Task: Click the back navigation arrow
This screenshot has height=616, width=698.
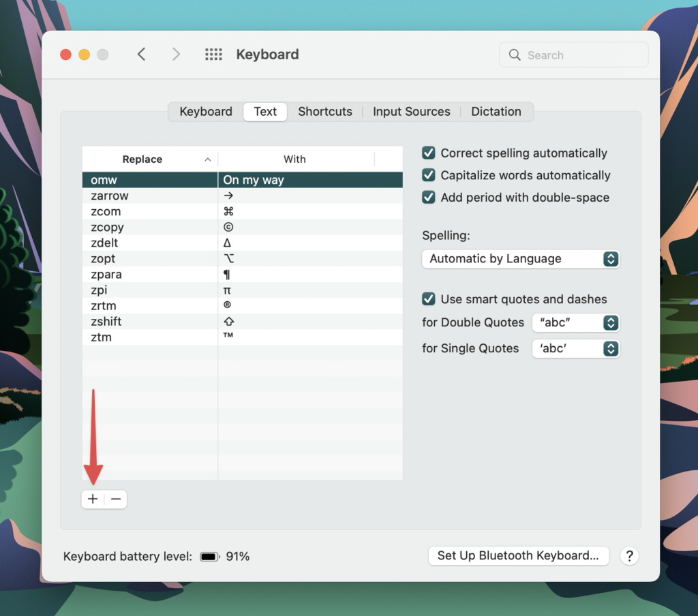Action: pos(141,55)
